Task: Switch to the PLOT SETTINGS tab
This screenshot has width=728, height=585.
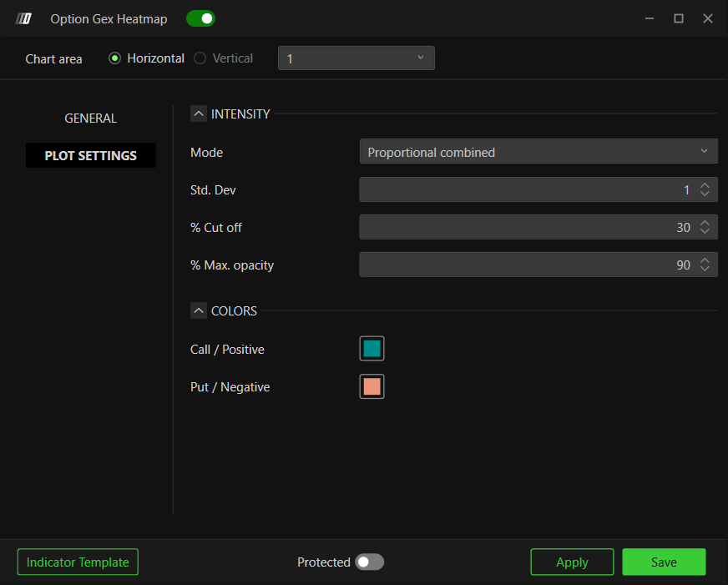Action: [90, 155]
